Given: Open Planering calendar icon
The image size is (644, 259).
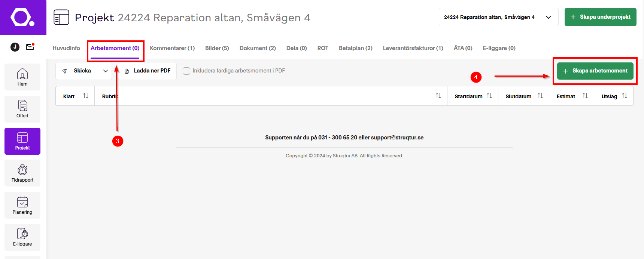Looking at the screenshot, I should point(22,205).
